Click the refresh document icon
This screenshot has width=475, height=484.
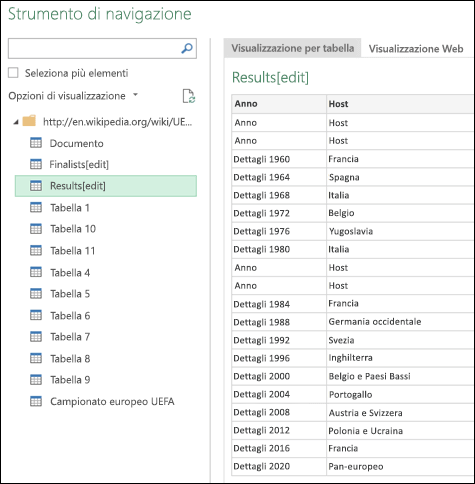click(189, 96)
